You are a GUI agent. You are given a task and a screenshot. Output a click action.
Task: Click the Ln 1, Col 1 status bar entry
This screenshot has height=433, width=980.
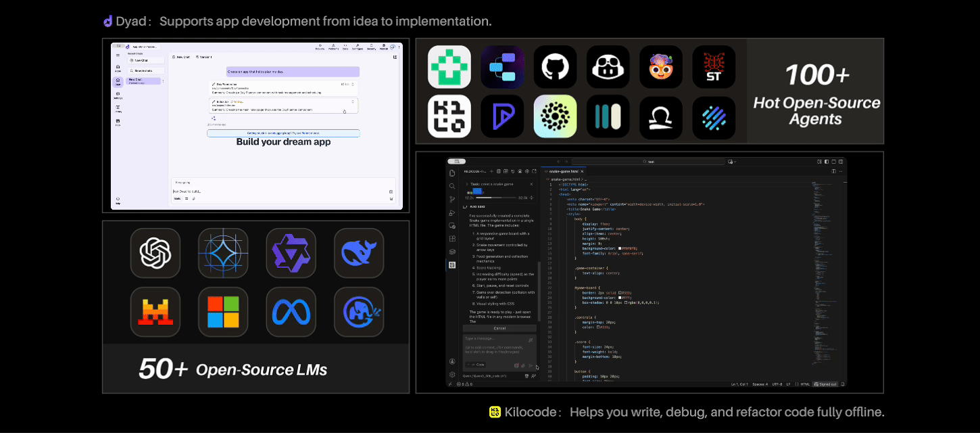[x=739, y=384]
